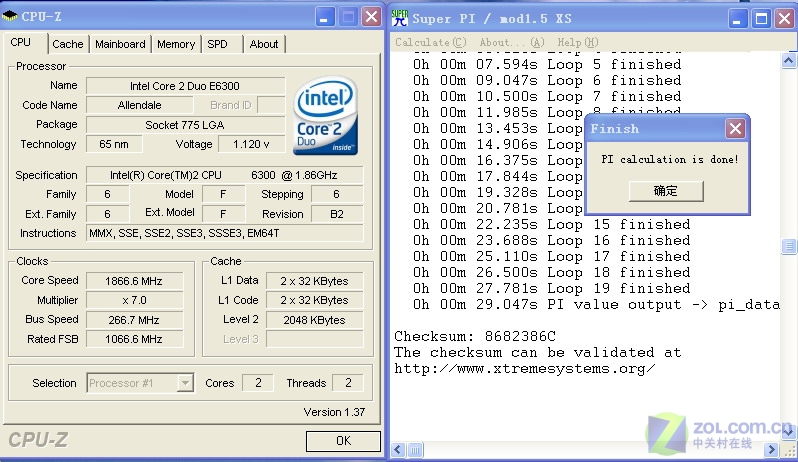This screenshot has height=462, width=798.
Task: Close the Finish dialog with X
Action: click(735, 129)
